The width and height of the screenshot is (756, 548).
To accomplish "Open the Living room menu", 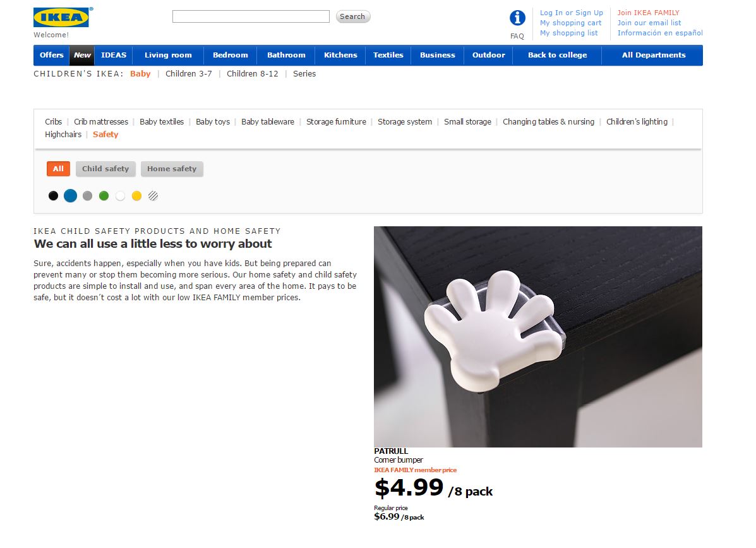I will pos(168,55).
